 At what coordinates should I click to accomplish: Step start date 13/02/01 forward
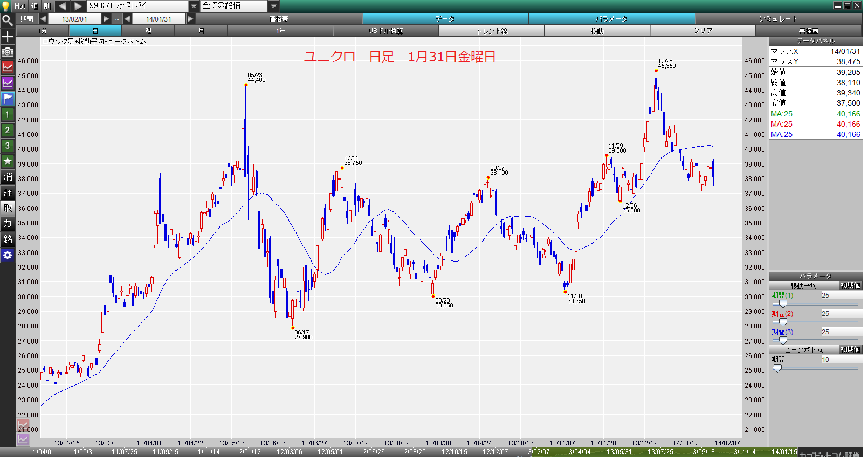(x=106, y=19)
